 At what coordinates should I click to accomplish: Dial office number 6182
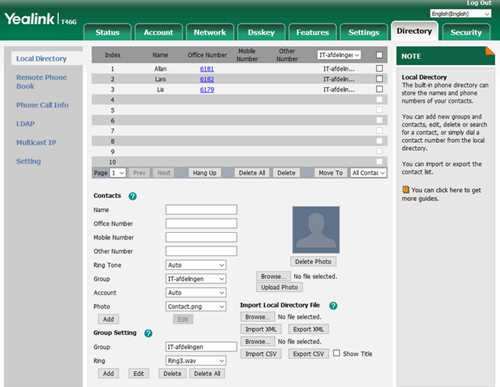[207, 79]
